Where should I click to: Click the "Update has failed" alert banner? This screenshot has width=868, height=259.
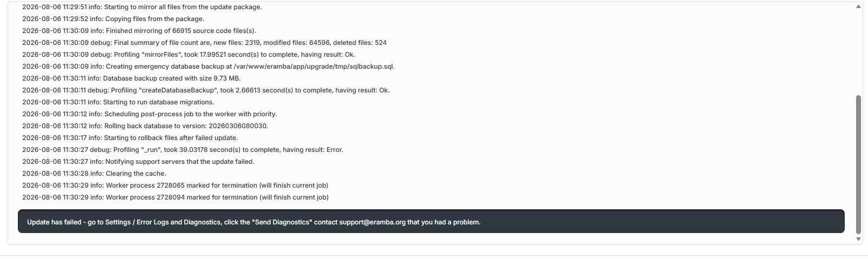point(431,221)
